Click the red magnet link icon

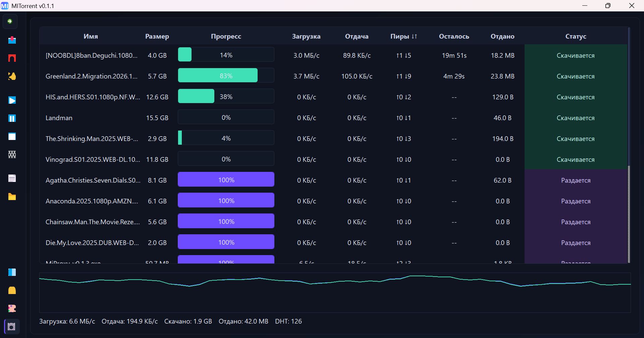pos(12,58)
